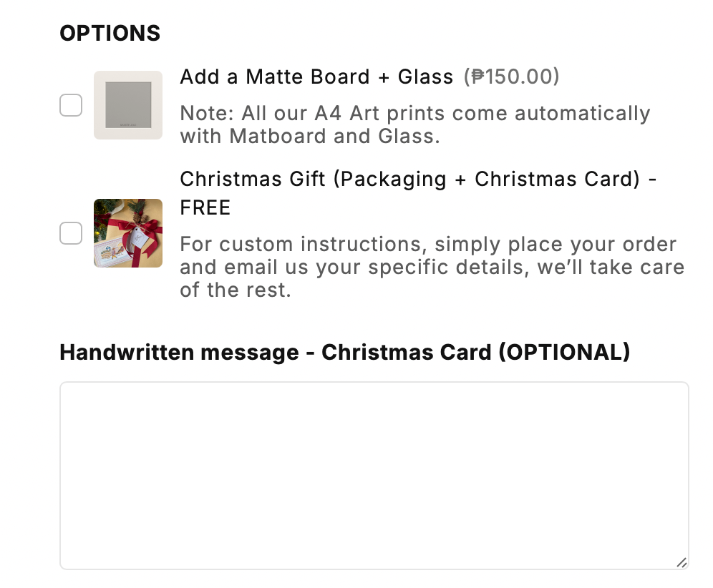Image resolution: width=713 pixels, height=588 pixels.
Task: Enable the Matte Board + Glass checkbox
Action: tap(70, 106)
